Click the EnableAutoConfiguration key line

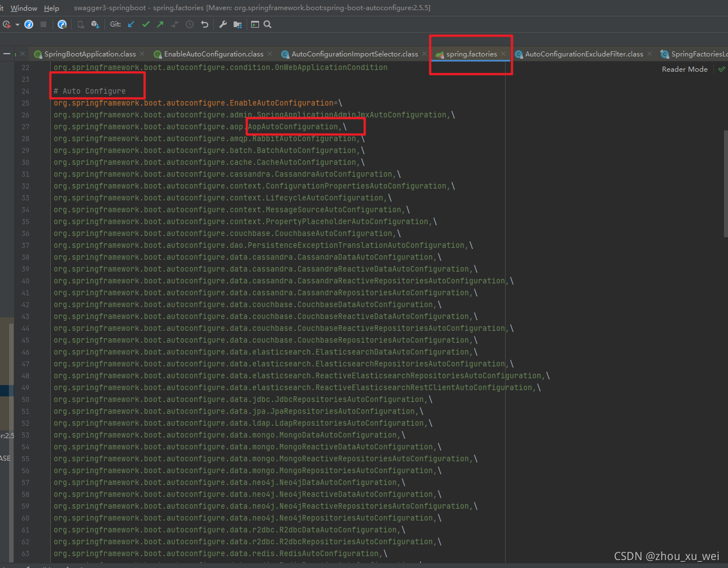[x=198, y=103]
